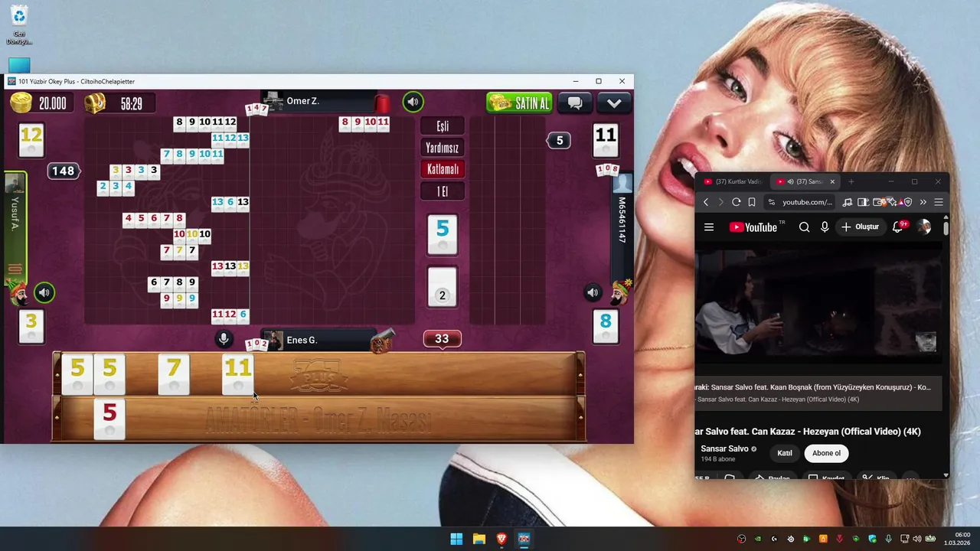Viewport: 980px width, 551px height.
Task: Click the YouTube video player
Action: [x=818, y=305]
